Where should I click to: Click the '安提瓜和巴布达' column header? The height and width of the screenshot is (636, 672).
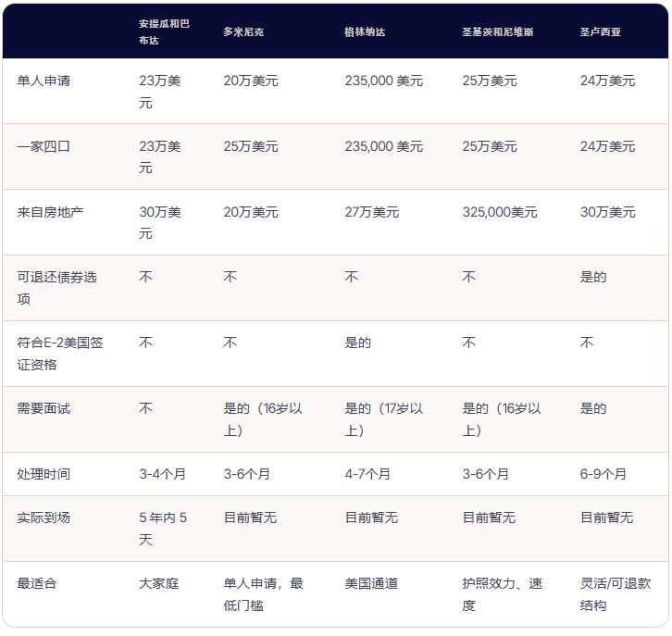164,31
